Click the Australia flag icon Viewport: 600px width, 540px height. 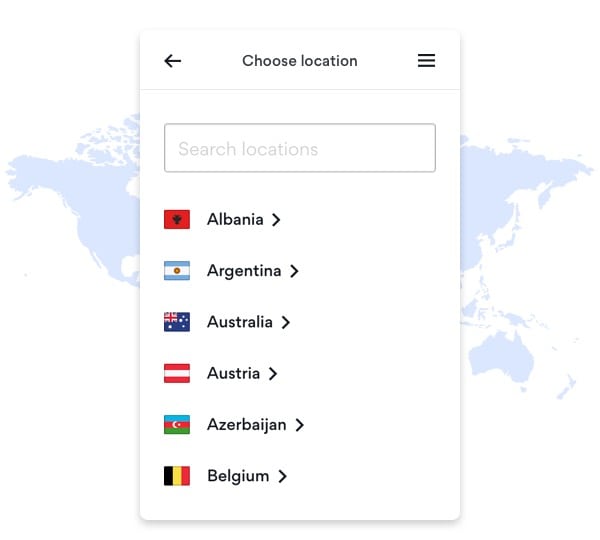177,322
